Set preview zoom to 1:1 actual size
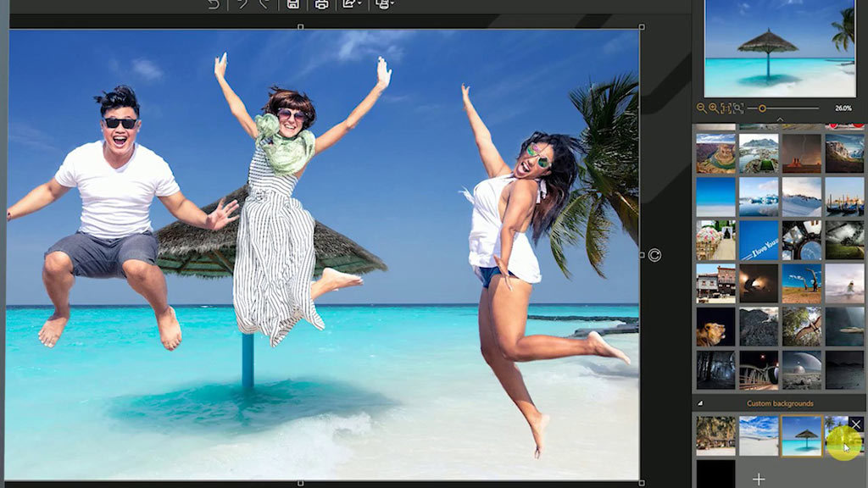 click(726, 108)
